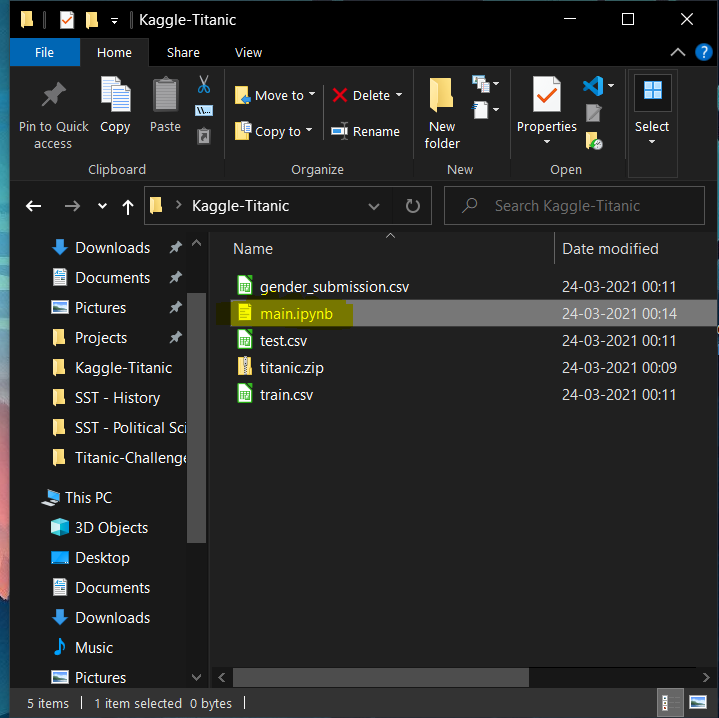The height and width of the screenshot is (718, 719).
Task: Open 3D Objects under This PC
Action: [x=111, y=528]
